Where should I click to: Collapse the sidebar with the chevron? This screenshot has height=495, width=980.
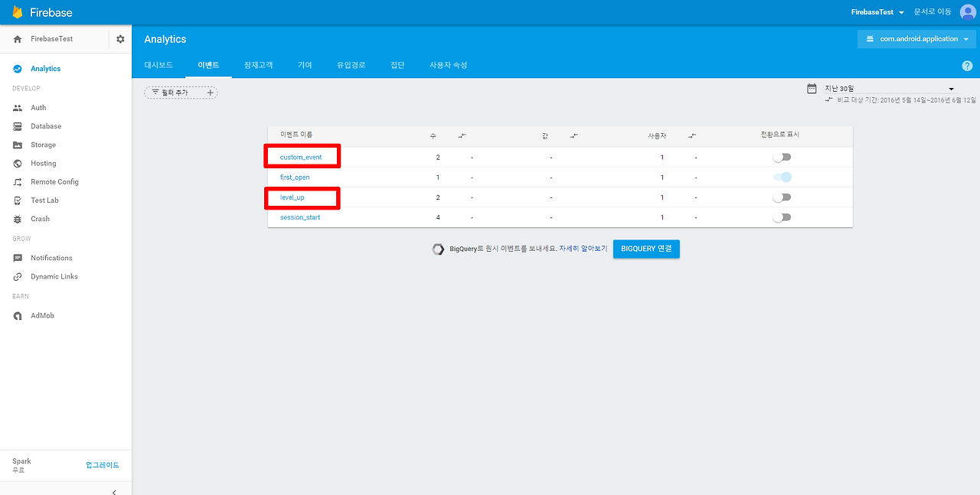point(114,491)
